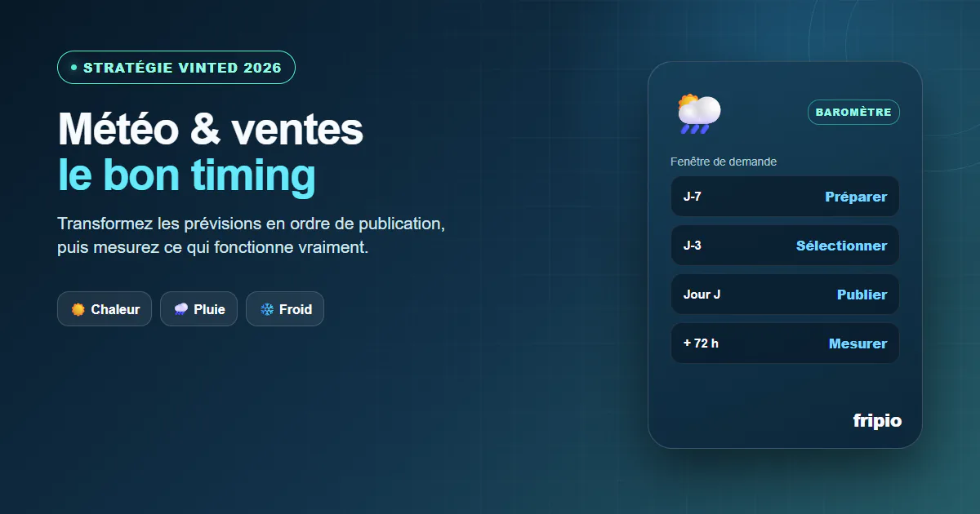Open the J-7 Préparer row
The height and width of the screenshot is (514, 980).
785,197
